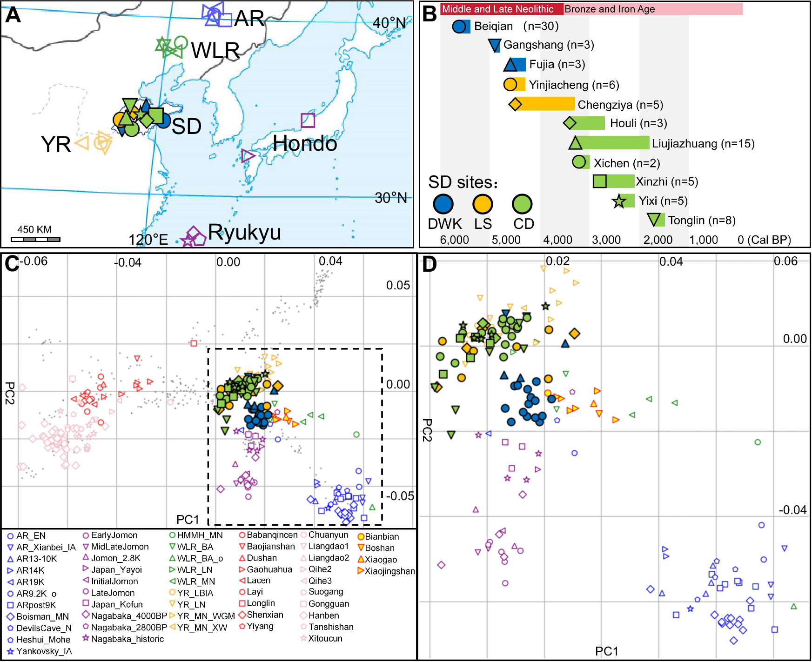Click the YR label on the map

pos(56,144)
